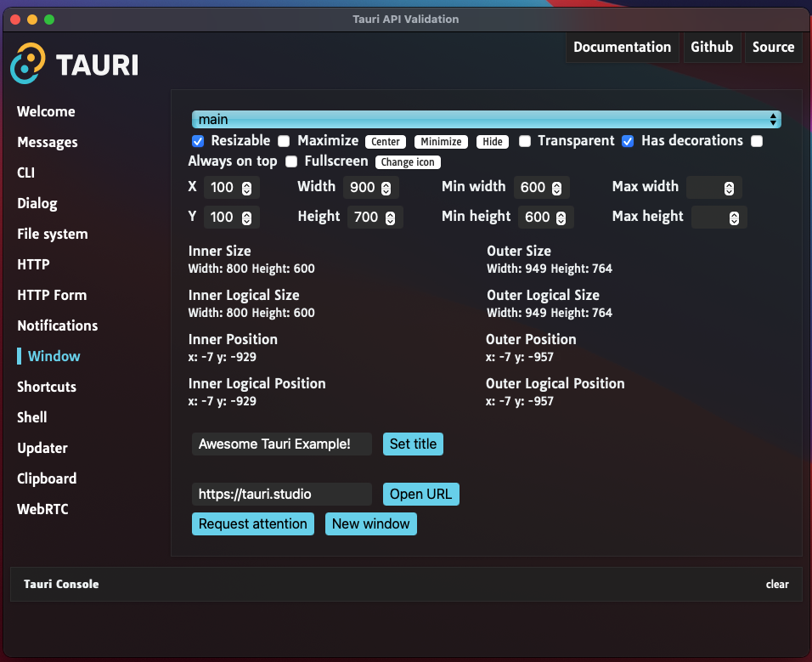Click the Width stepper arrows
This screenshot has height=662, width=812.
(x=386, y=188)
